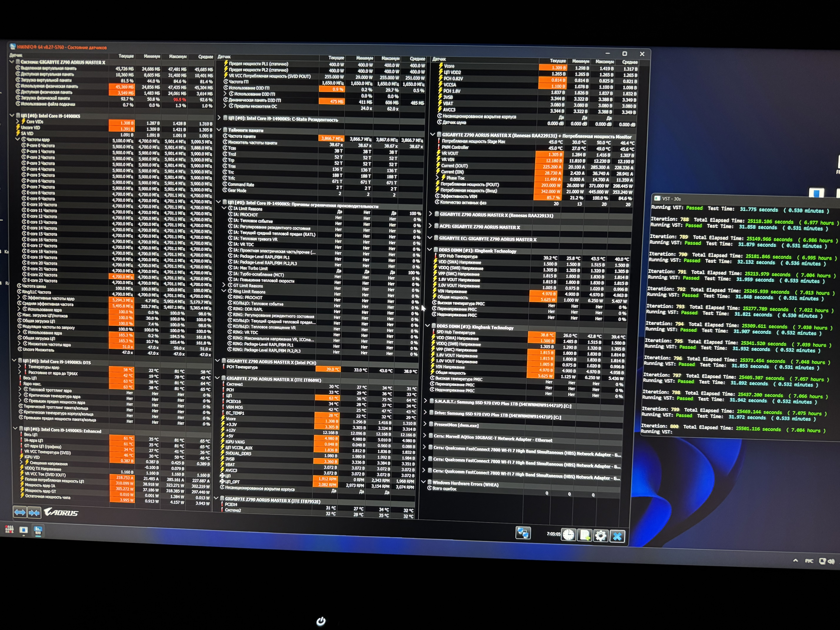
Task: Expand the C-State Резидентность section
Action: [219, 118]
